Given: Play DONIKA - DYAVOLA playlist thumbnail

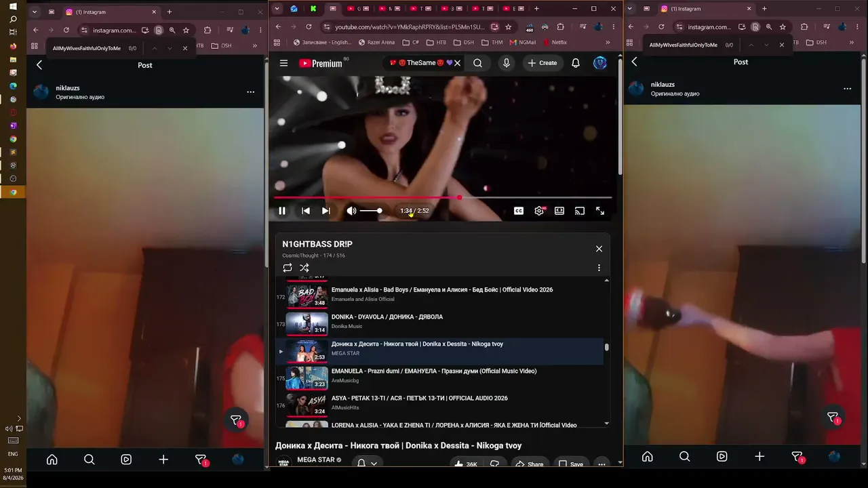Looking at the screenshot, I should click(307, 323).
